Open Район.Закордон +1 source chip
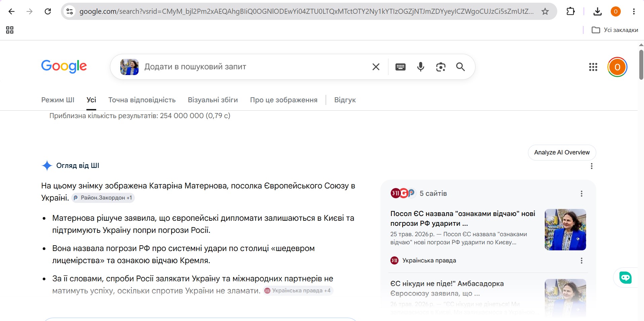Image resolution: width=644 pixels, height=321 pixels. coord(103,198)
